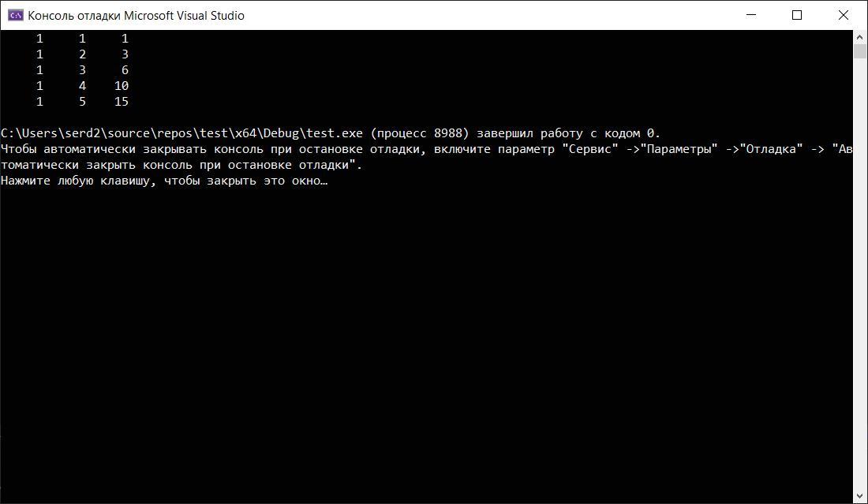
Task: Click the number 5 in the middle column
Action: tap(83, 102)
